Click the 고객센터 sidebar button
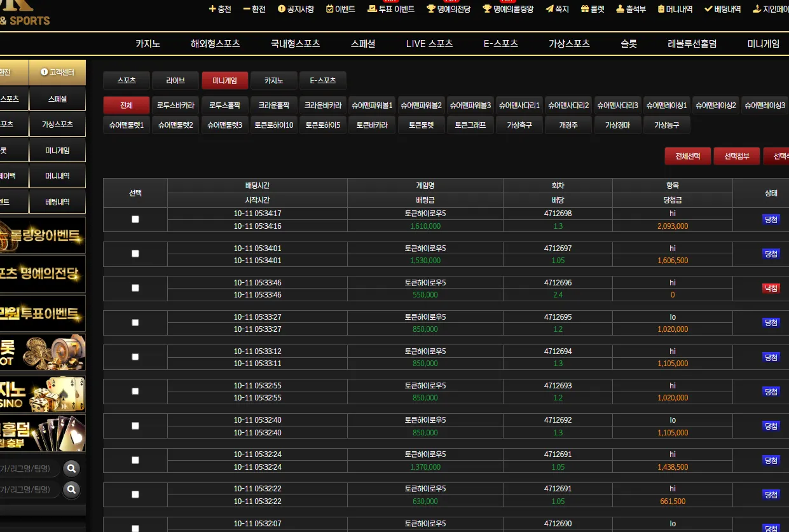This screenshot has width=789, height=532. coord(57,72)
